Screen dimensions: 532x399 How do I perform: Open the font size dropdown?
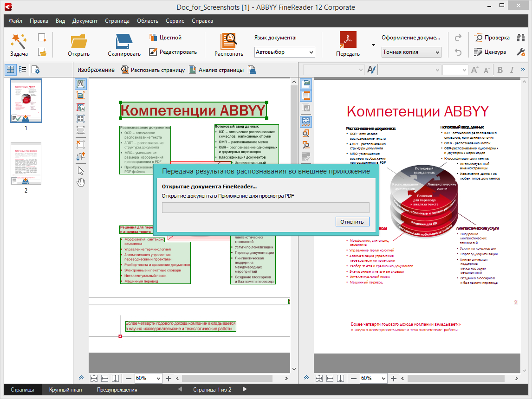pyautogui.click(x=455, y=70)
